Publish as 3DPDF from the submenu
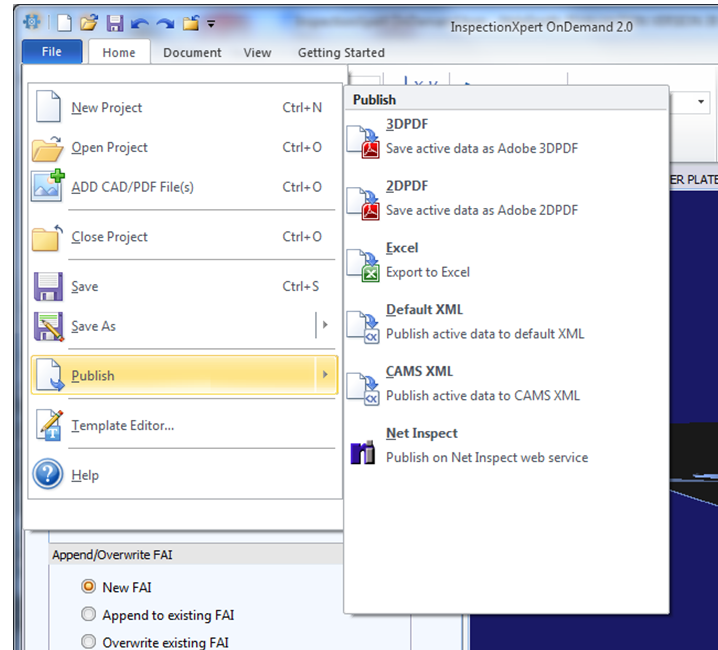 506,137
